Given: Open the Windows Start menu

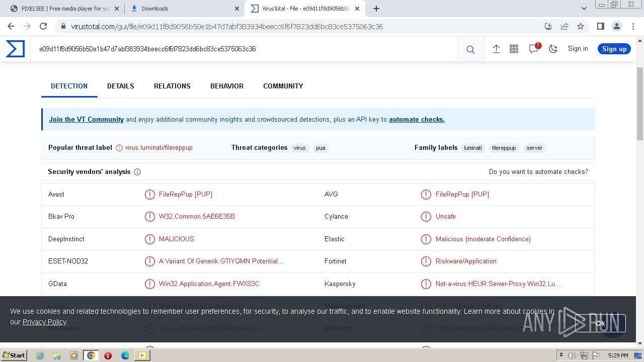Looking at the screenshot, I should [14, 355].
